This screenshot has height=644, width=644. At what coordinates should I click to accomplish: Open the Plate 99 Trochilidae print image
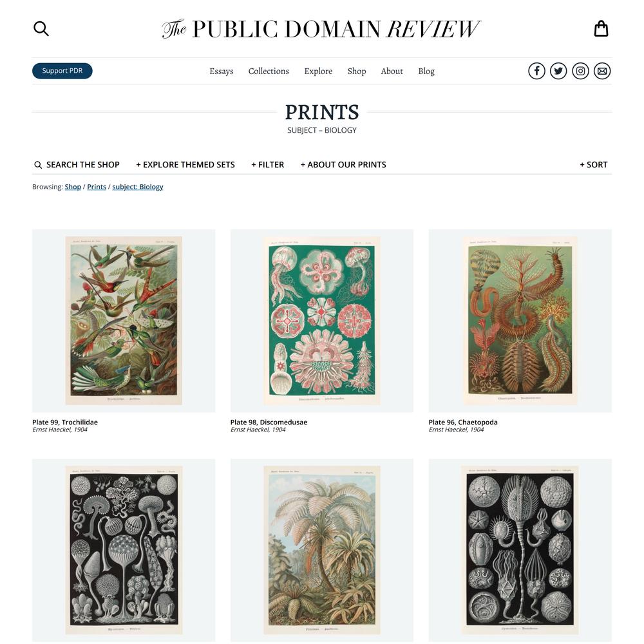coord(124,321)
